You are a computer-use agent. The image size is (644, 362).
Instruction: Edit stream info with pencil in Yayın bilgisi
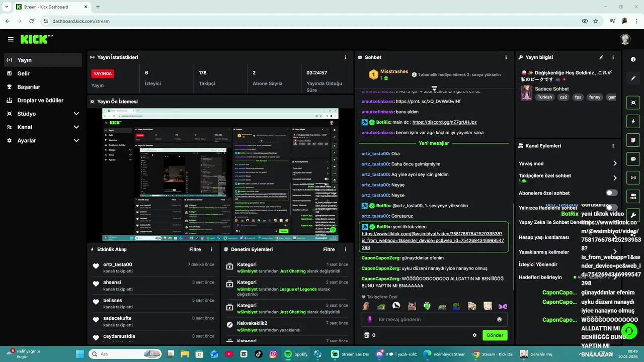(601, 57)
